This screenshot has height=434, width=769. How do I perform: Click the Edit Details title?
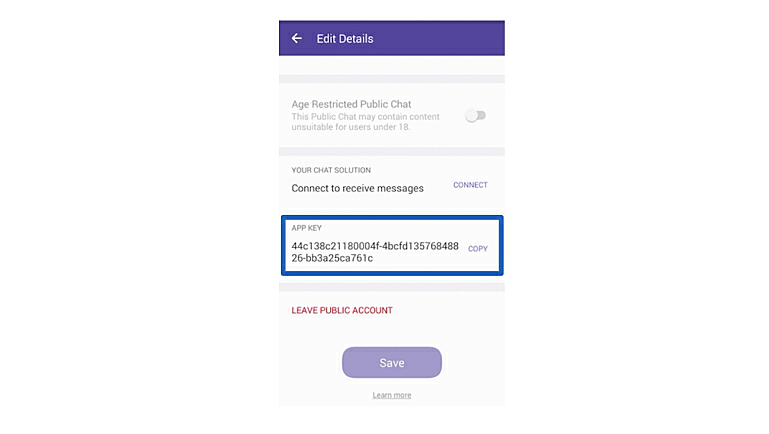[x=345, y=39]
